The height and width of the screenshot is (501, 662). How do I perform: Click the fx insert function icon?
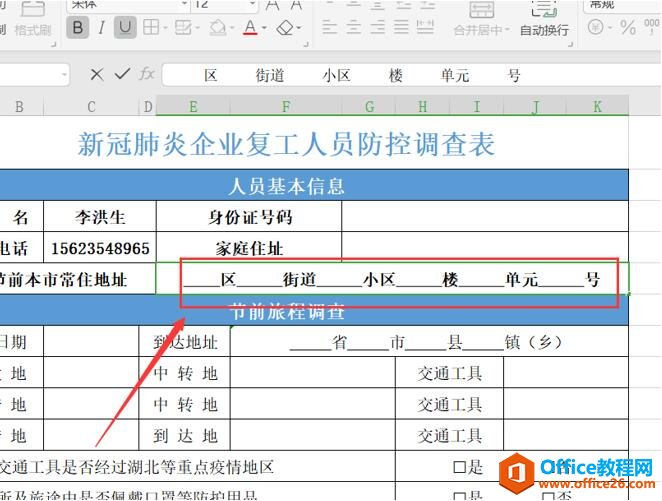tap(147, 74)
